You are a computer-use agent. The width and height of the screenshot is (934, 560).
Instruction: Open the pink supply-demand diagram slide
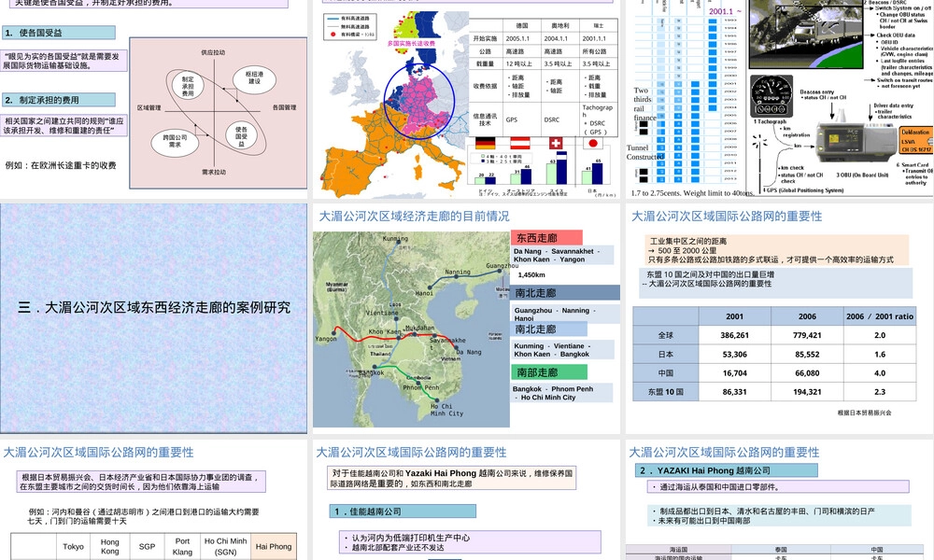(154, 99)
